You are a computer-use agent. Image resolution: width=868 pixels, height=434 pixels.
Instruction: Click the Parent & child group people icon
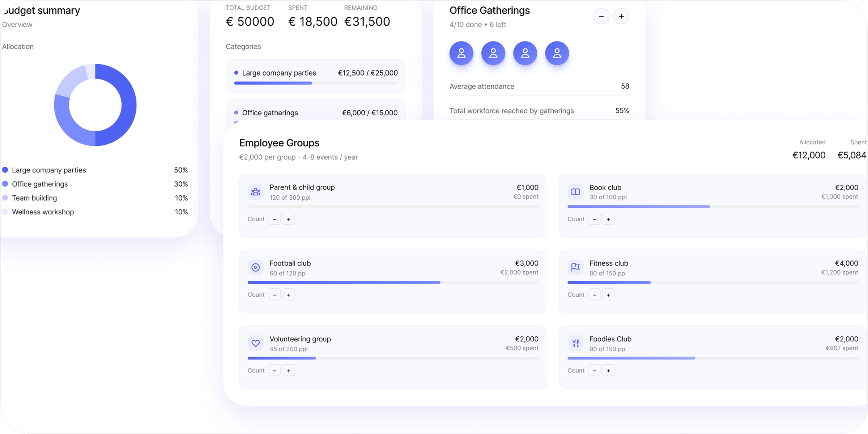(x=256, y=192)
